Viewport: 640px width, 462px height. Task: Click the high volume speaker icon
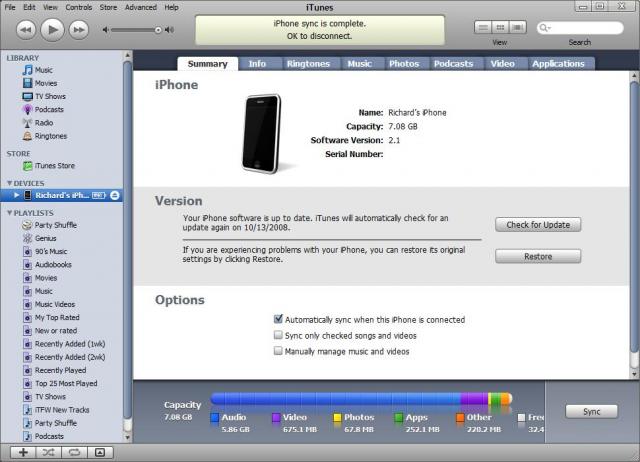click(169, 30)
